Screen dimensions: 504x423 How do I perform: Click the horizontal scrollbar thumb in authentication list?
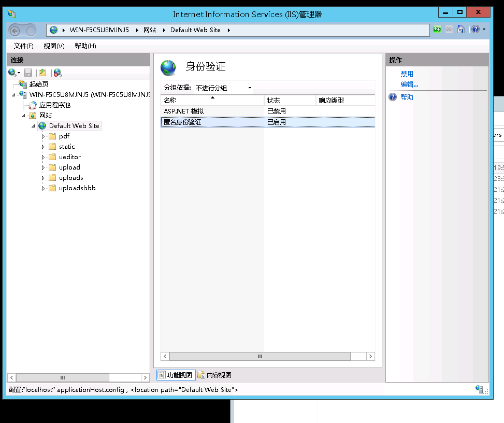(x=260, y=357)
